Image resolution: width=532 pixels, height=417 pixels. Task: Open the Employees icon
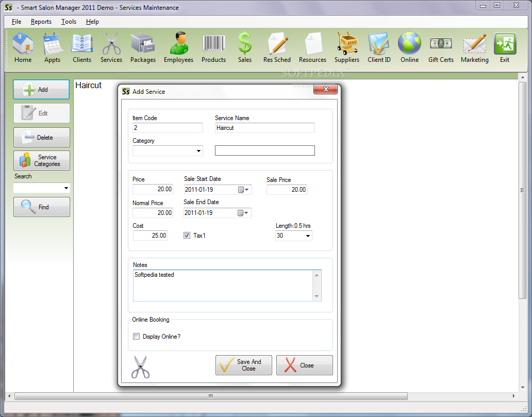(x=178, y=47)
